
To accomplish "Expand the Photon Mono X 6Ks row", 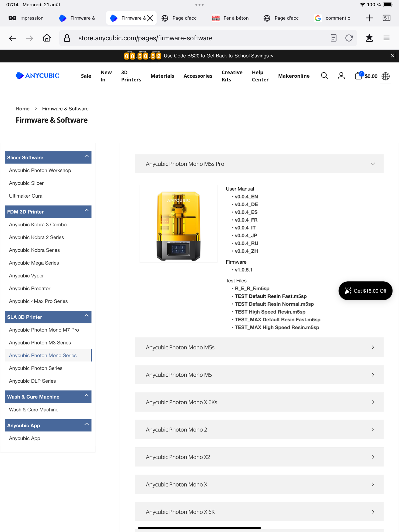I will point(259,402).
